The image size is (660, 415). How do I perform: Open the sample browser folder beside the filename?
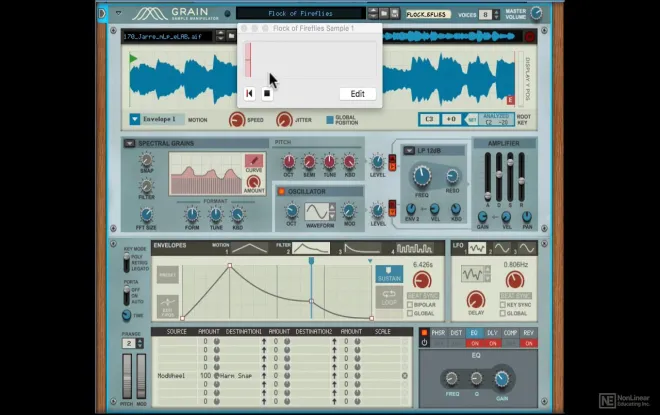point(231,36)
